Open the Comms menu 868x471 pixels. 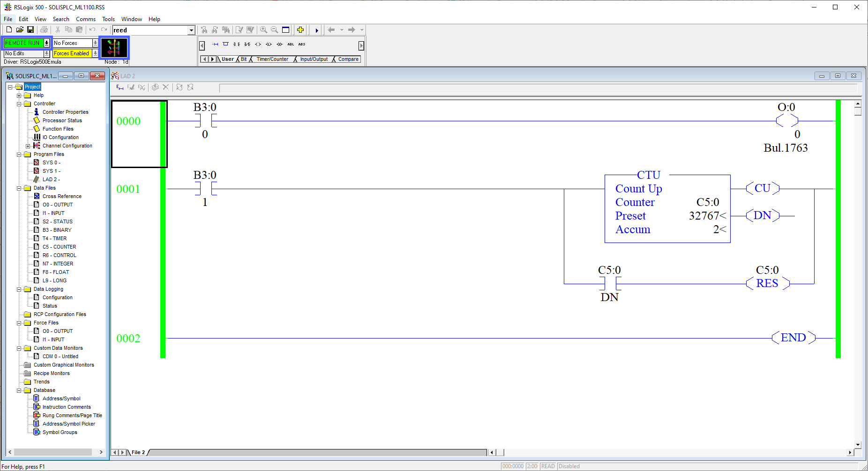click(x=85, y=19)
